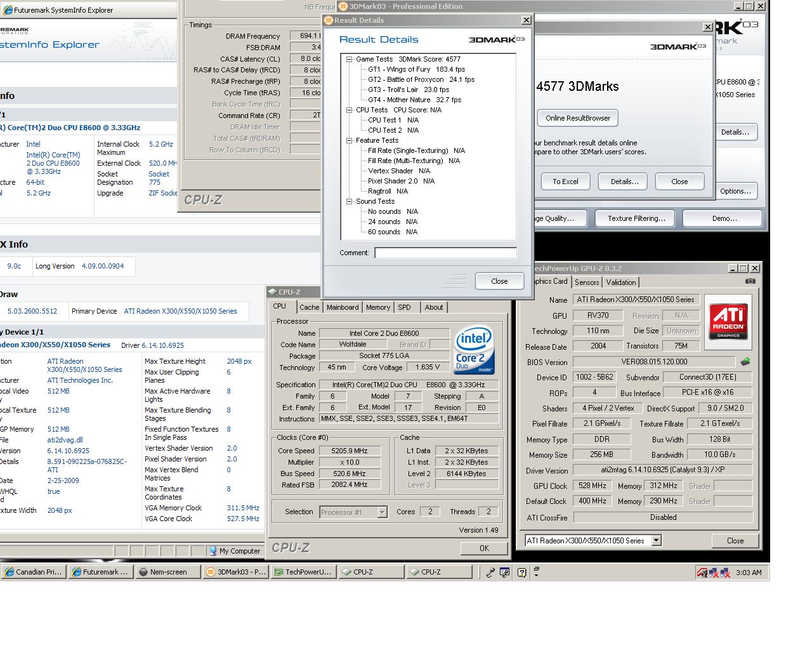812x650 pixels.
Task: Click the 3DMark03 title bar icon
Action: click(343, 6)
